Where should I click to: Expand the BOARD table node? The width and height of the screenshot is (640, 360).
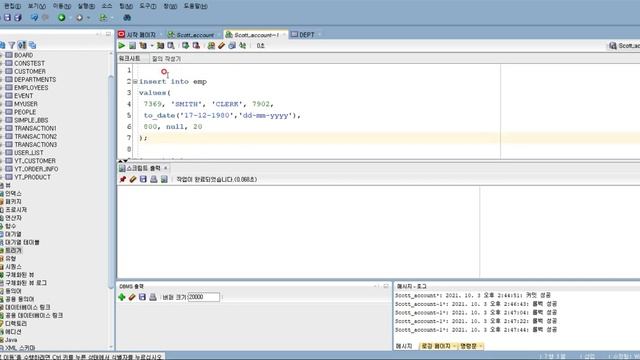[x=1, y=55]
